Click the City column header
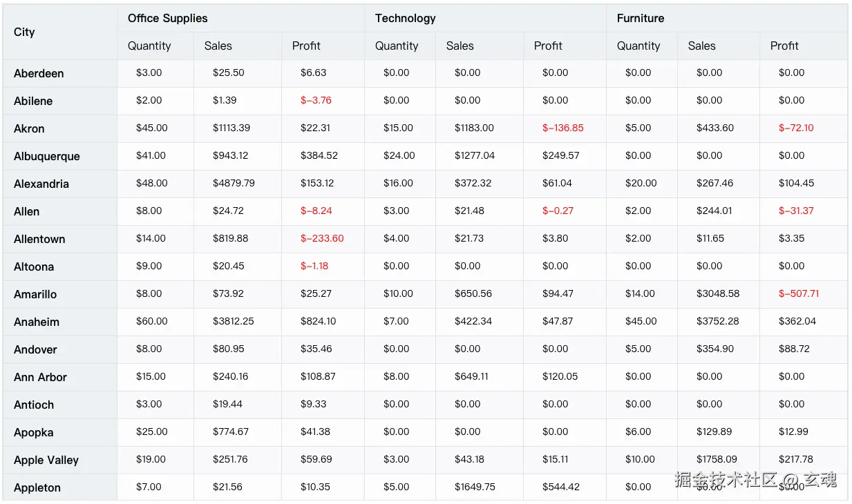The image size is (852, 504). click(24, 32)
